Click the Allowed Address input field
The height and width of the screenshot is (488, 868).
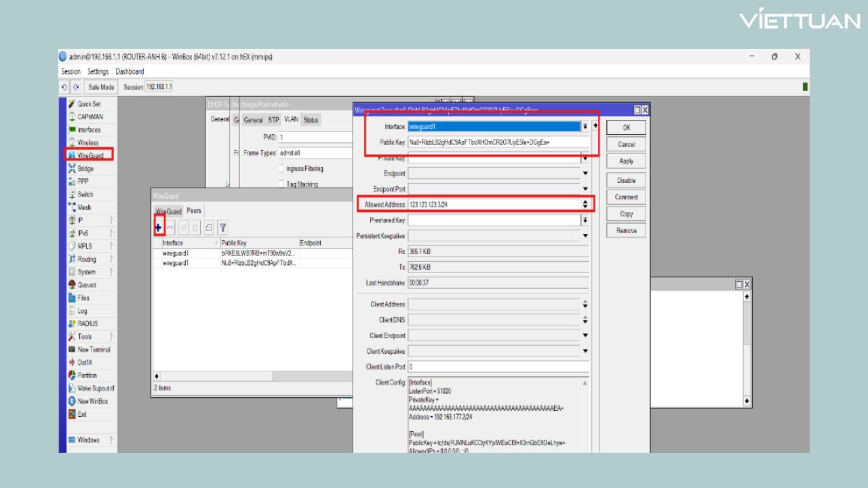[494, 204]
